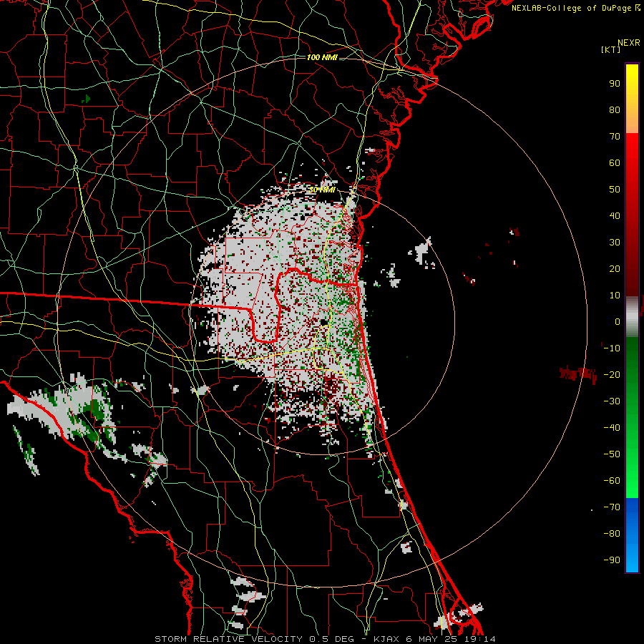This screenshot has height=644, width=644.
Task: Click the positive 60 scale value
Action: pos(615,162)
